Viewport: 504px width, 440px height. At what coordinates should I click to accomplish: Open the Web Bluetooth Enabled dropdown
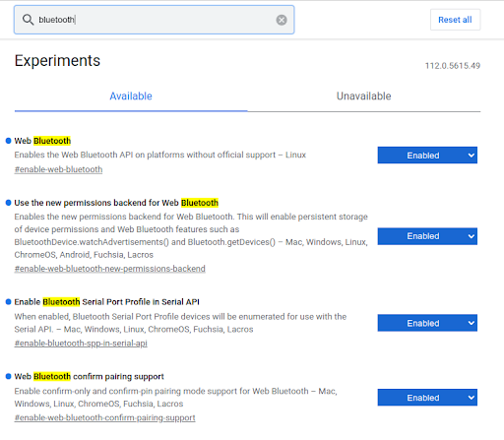pyautogui.click(x=427, y=156)
